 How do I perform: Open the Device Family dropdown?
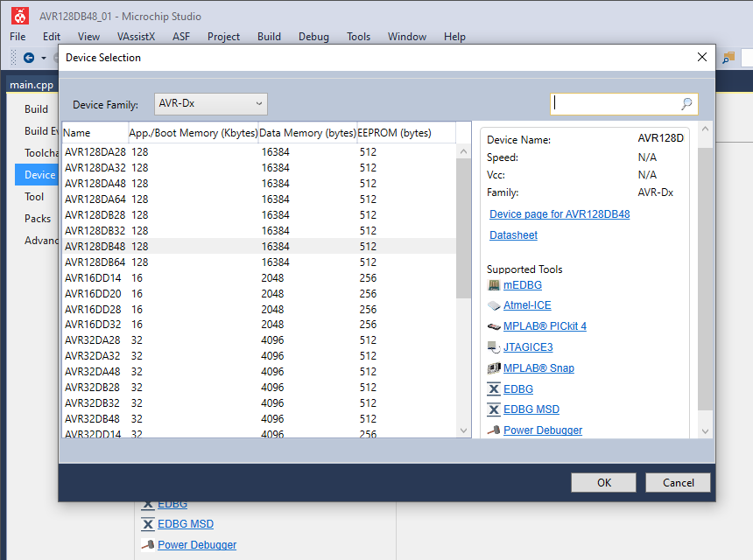pyautogui.click(x=210, y=103)
